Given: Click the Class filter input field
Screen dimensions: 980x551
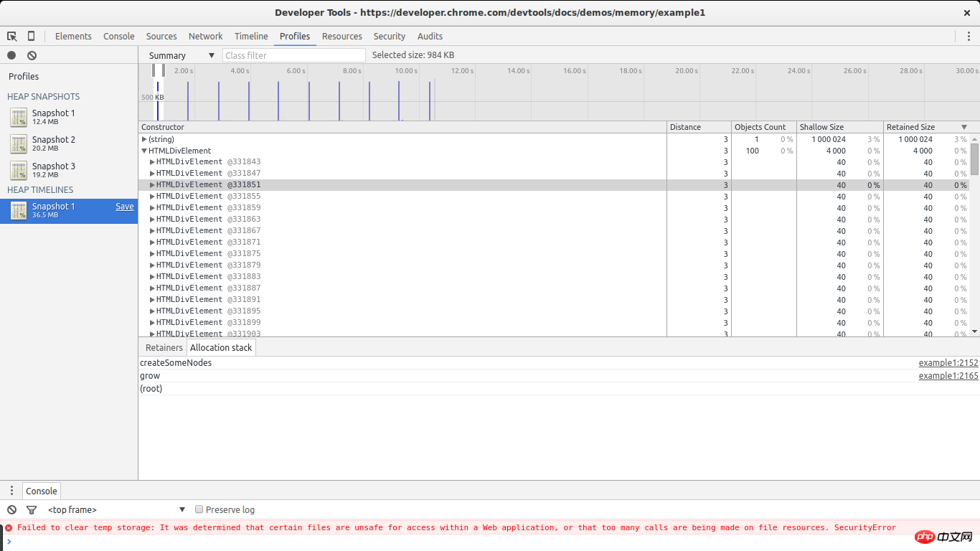Looking at the screenshot, I should click(x=293, y=55).
